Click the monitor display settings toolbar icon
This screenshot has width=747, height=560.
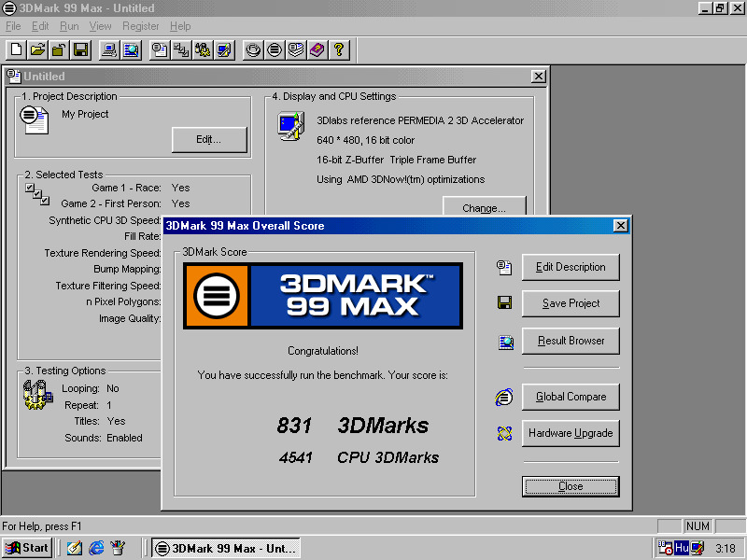click(x=224, y=49)
